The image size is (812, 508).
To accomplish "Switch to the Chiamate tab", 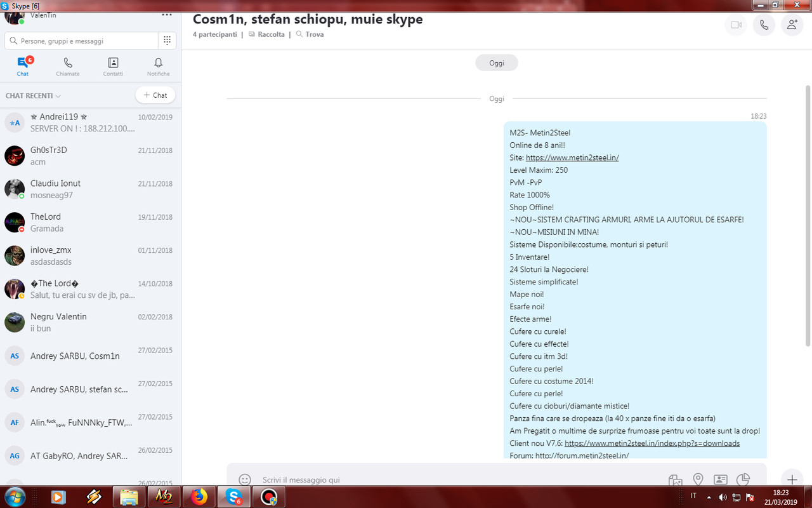I will [68, 66].
